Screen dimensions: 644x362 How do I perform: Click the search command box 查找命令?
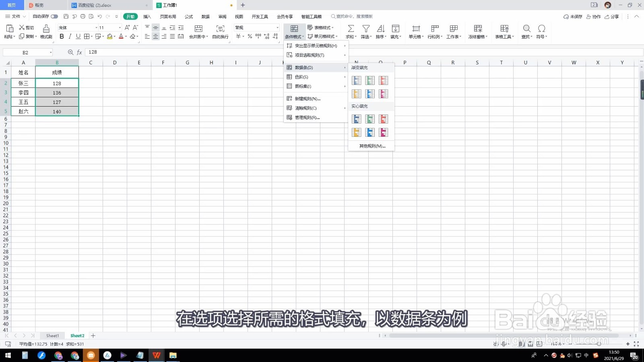tap(352, 16)
